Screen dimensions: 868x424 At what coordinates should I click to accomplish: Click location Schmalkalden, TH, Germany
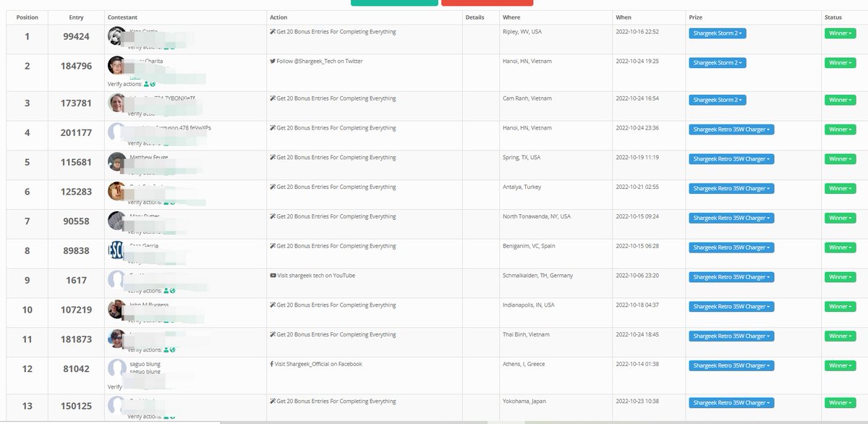click(537, 276)
